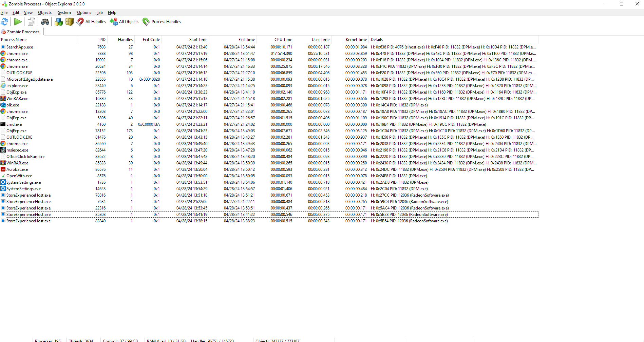Screen dimensions: 644x342
Task: Sort by Exit Time column header
Action: (233, 40)
